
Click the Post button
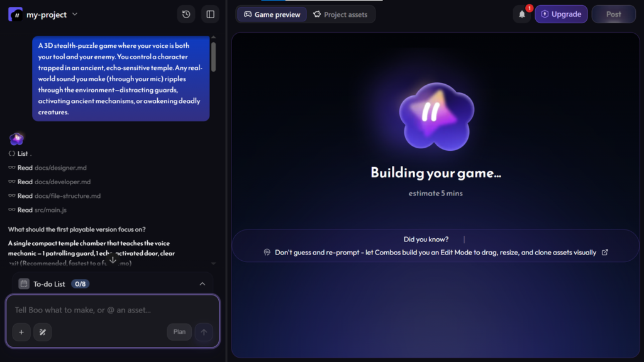click(614, 14)
